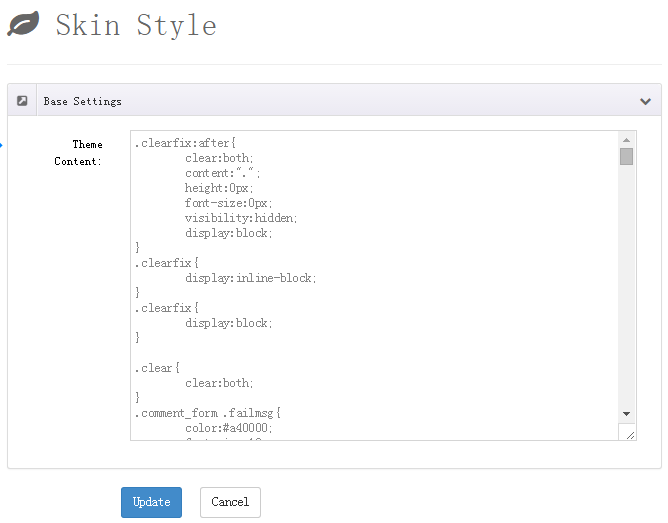Click the visibility:hidden line in textarea
668x523 pixels.
pos(241,218)
